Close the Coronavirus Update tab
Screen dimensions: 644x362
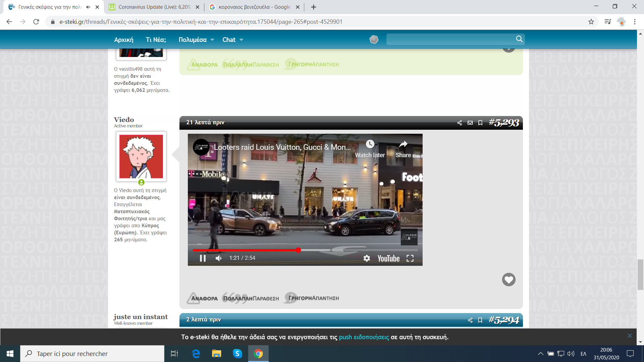point(197,7)
